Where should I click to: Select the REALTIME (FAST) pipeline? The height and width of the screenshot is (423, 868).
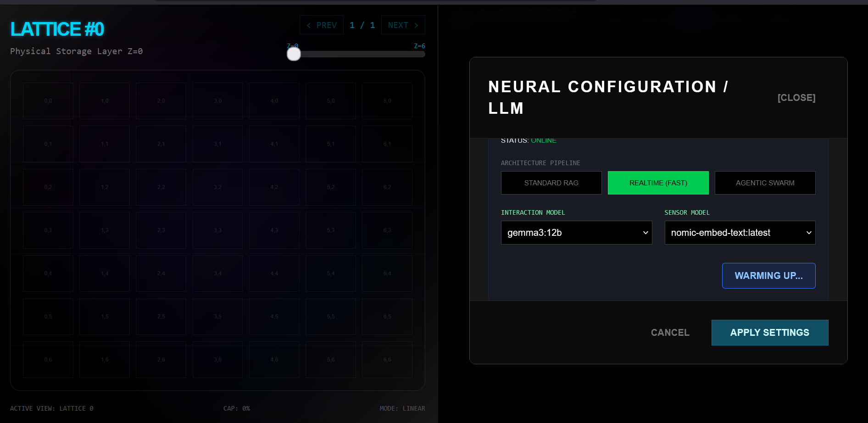tap(658, 183)
